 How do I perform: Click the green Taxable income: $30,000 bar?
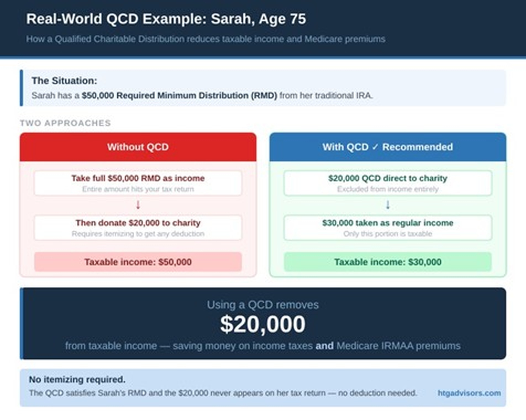coord(388,262)
